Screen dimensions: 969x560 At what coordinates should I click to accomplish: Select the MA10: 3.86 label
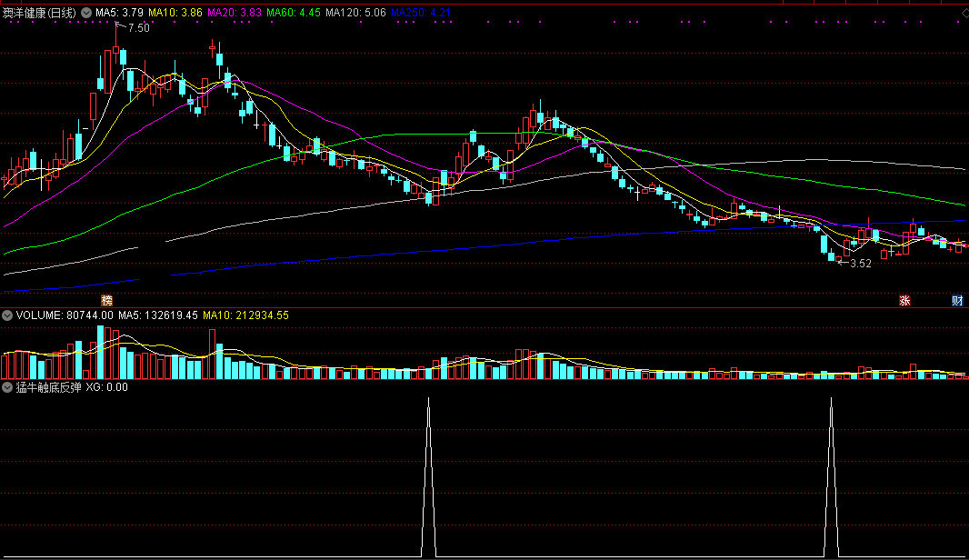pyautogui.click(x=175, y=13)
